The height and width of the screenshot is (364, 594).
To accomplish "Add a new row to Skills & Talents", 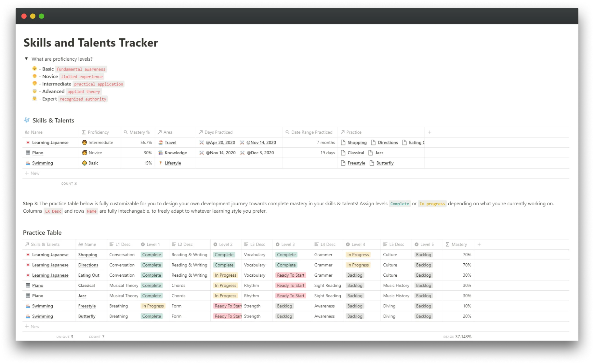I will click(32, 173).
